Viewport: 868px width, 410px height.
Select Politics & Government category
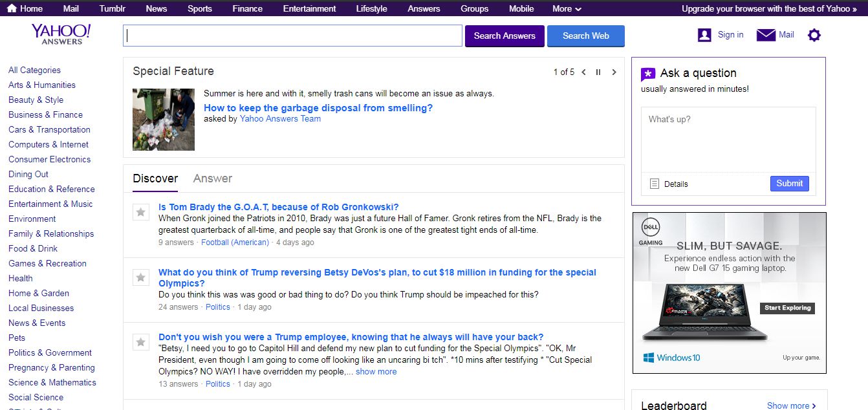pos(50,352)
